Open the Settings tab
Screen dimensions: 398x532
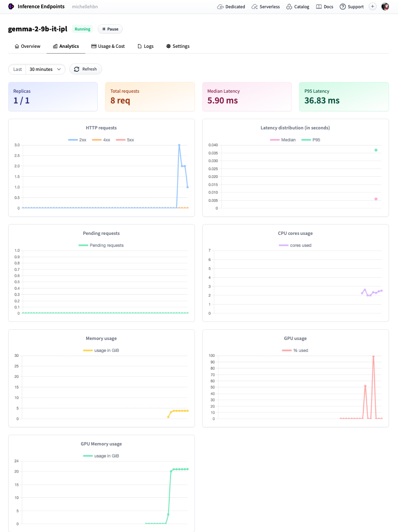178,46
